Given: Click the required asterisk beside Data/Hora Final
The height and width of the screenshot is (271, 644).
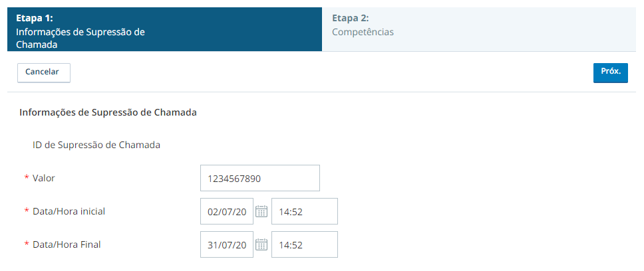Looking at the screenshot, I should point(27,244).
